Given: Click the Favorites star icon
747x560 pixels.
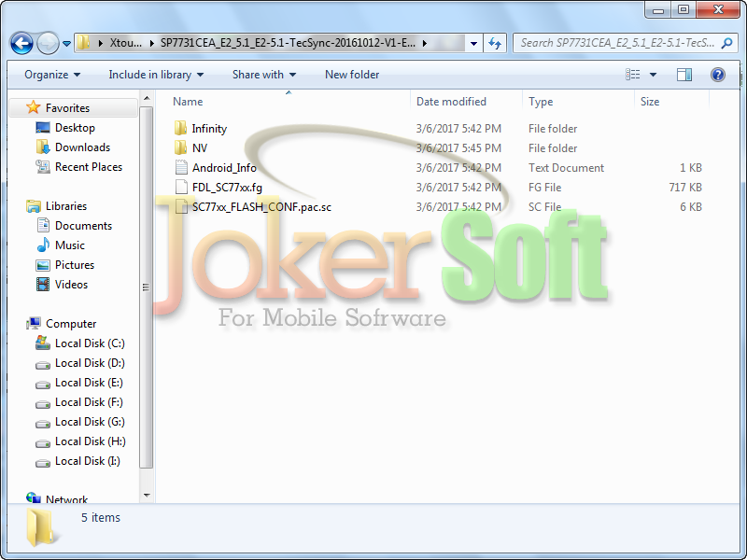Looking at the screenshot, I should pyautogui.click(x=33, y=107).
